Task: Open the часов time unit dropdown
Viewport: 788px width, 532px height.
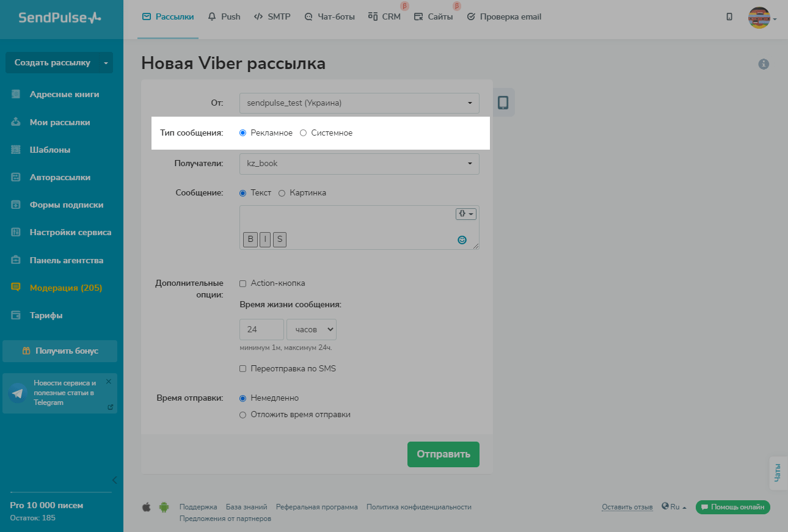Action: tap(312, 329)
